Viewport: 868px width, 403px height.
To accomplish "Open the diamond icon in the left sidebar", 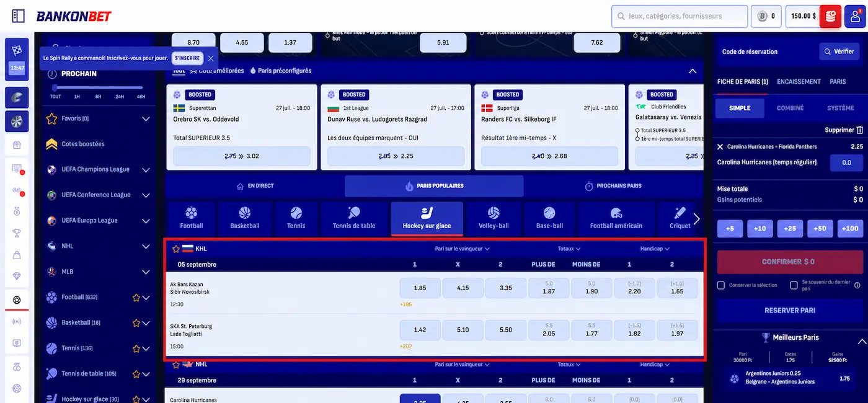I will (x=17, y=277).
